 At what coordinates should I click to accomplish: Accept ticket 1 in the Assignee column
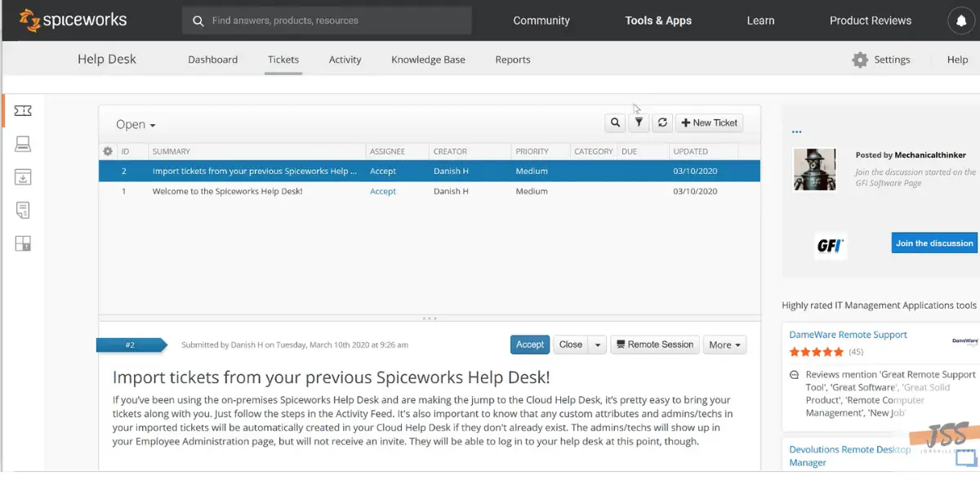pos(383,191)
